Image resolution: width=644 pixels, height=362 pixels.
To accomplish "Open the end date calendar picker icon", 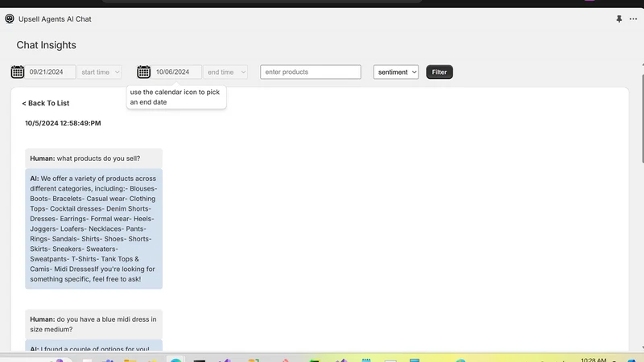I will coord(144,72).
